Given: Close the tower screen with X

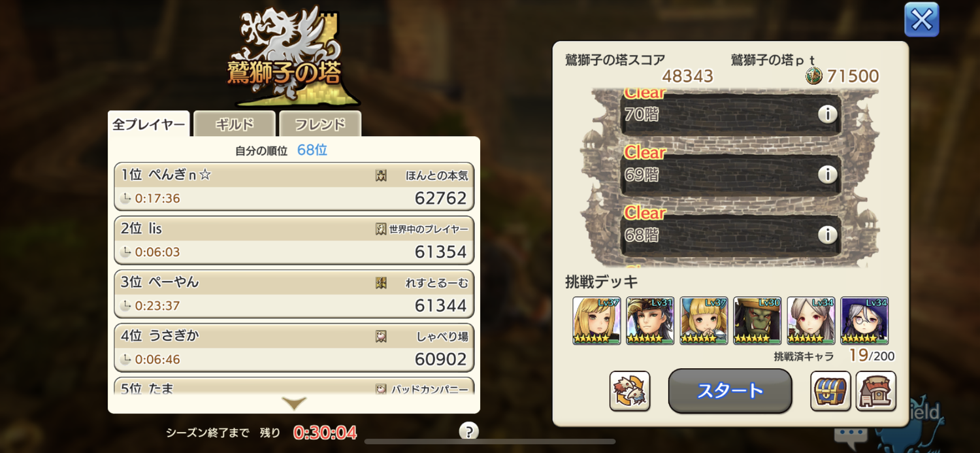Looking at the screenshot, I should (921, 20).
